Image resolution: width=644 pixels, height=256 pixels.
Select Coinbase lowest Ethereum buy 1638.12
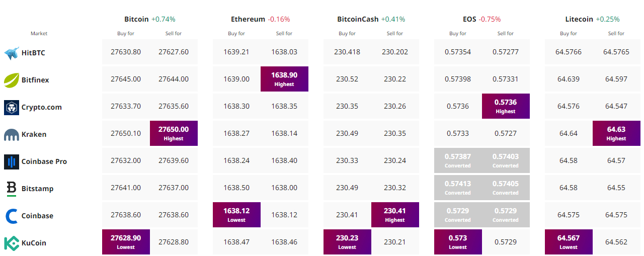coord(236,215)
